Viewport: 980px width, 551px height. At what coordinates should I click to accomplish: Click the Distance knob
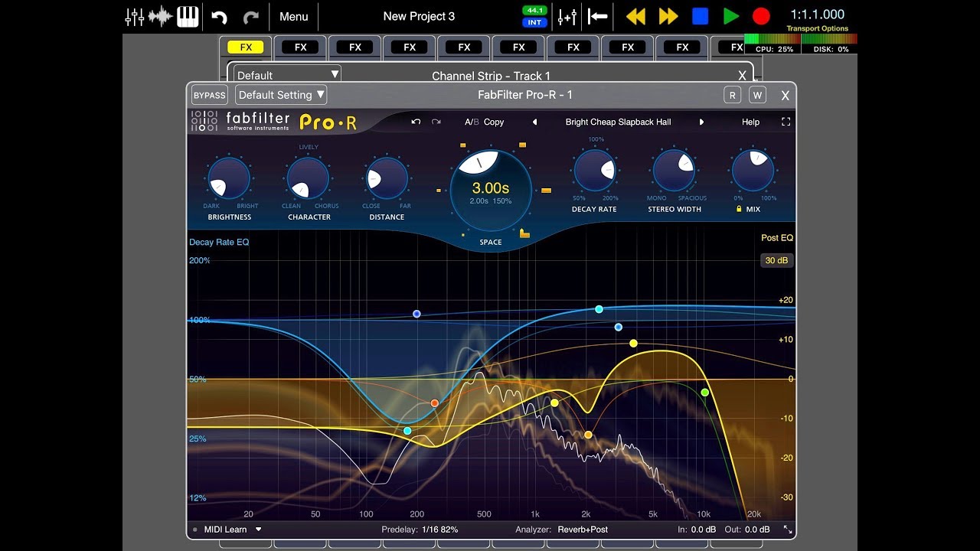pos(387,178)
